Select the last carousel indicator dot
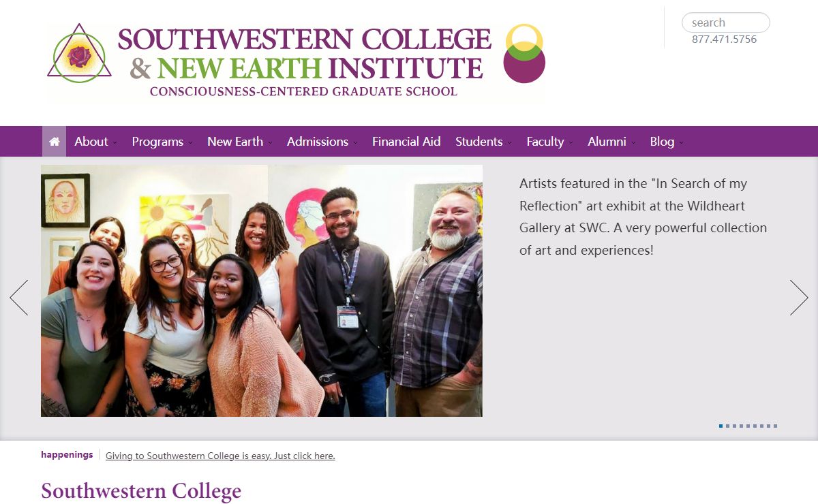Image resolution: width=818 pixels, height=504 pixels. click(775, 426)
